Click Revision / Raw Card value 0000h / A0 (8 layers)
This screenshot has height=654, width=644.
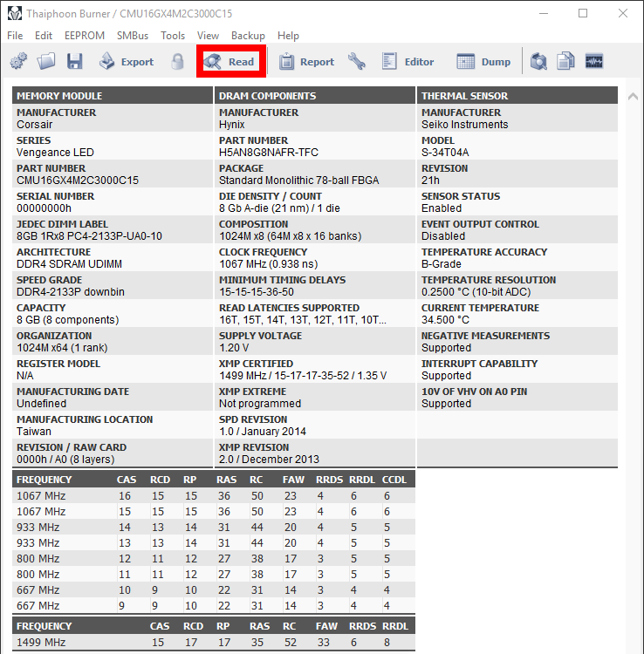coord(65,460)
